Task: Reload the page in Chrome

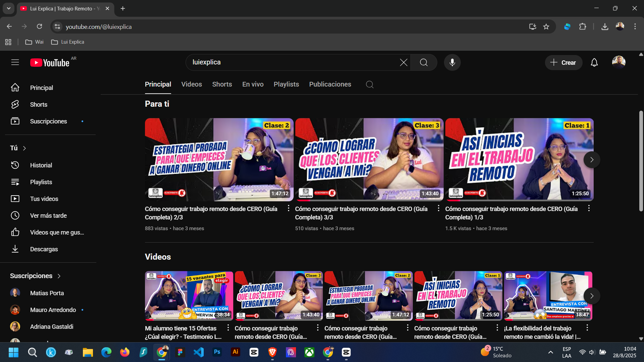Action: pos(39,27)
